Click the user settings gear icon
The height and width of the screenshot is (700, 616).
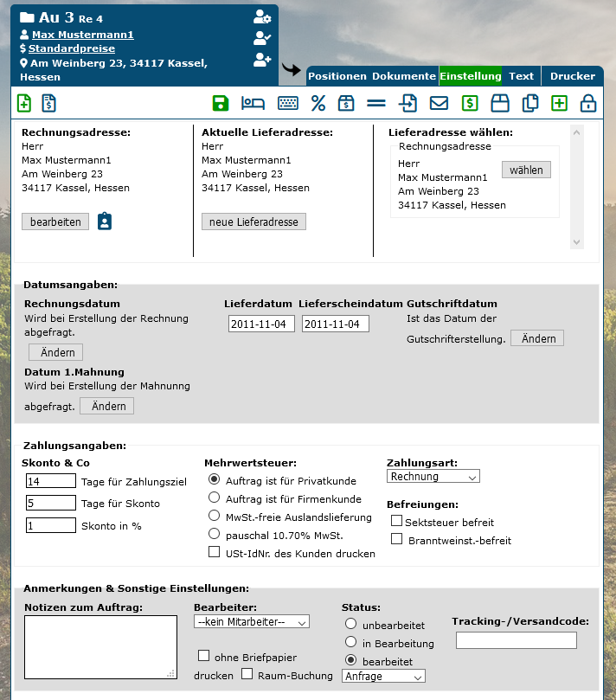click(x=261, y=16)
